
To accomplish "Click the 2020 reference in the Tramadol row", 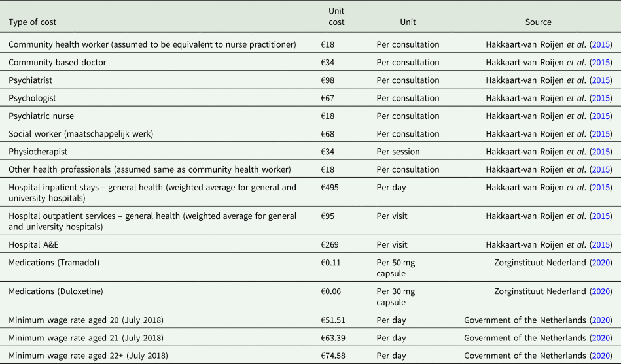I will 601,263.
